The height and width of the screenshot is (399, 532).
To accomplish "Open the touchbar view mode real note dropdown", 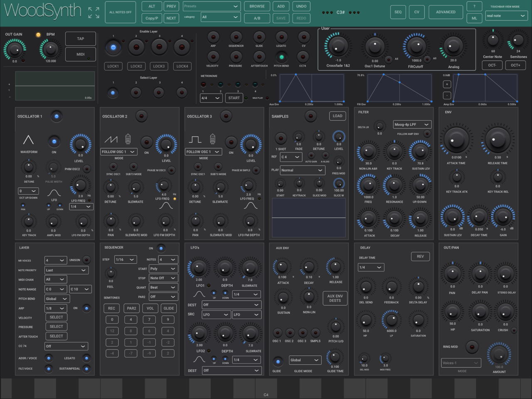I will tap(507, 16).
